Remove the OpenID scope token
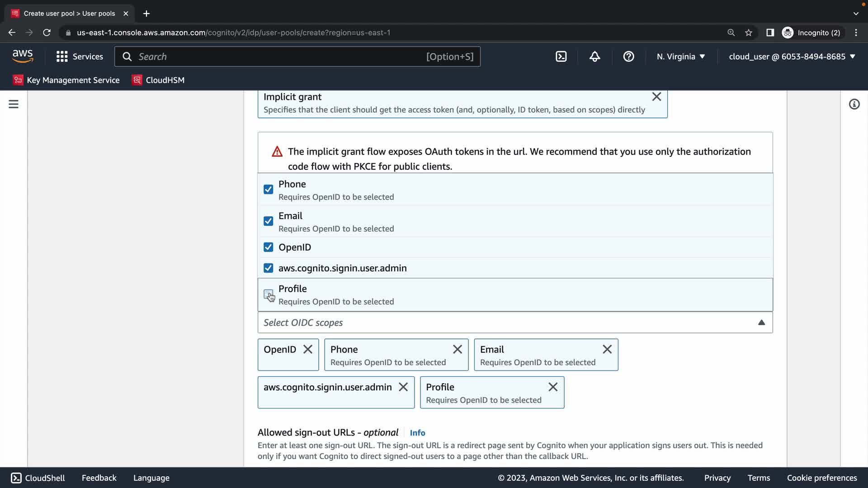 (x=308, y=349)
